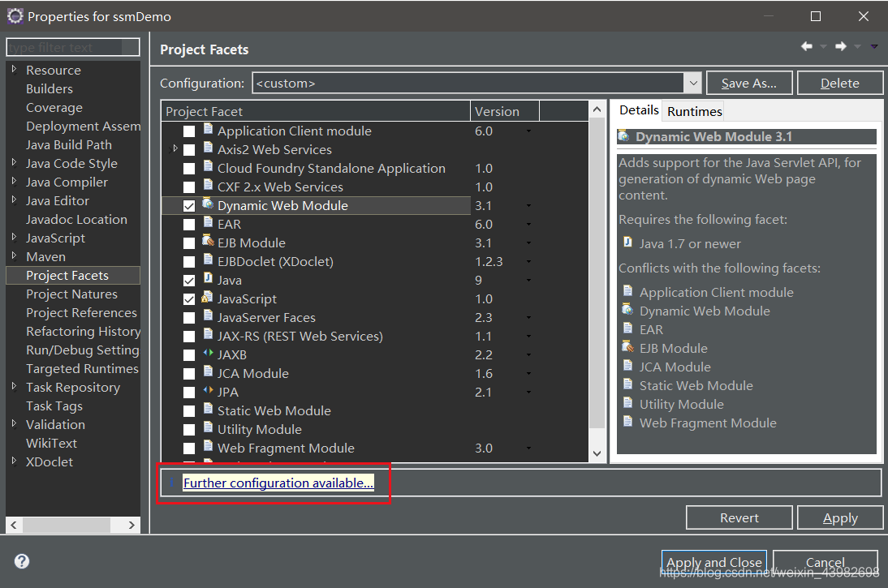Open the Java version dropdown arrow
Viewport: 888px width, 588px height.
[528, 281]
